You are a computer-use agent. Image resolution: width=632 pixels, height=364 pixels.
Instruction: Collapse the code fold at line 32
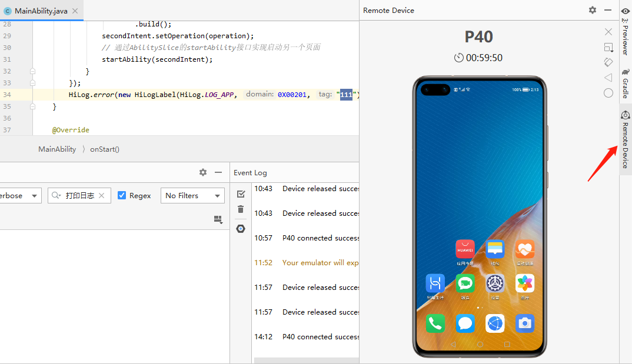[x=32, y=71]
